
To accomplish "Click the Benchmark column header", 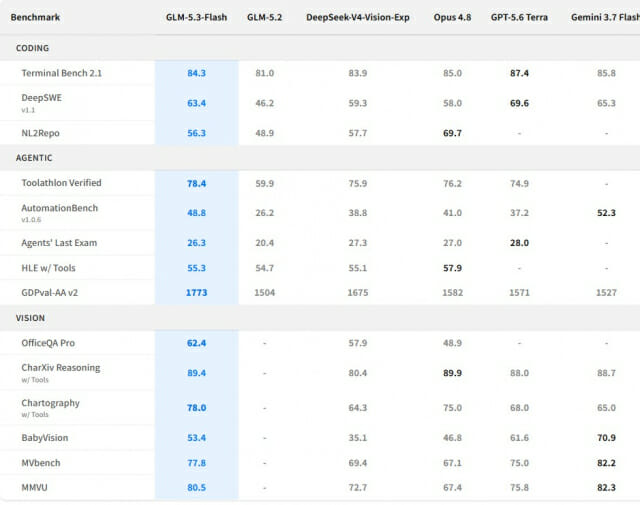I will [x=35, y=17].
